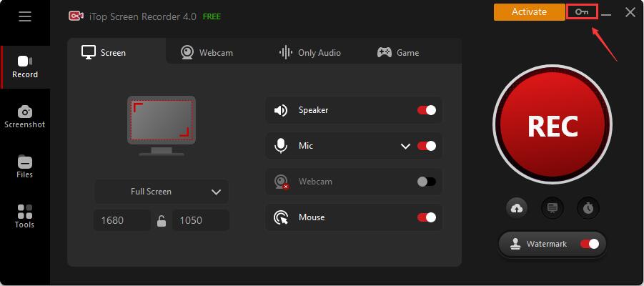
Task: Open the scheduled recording timer icon
Action: click(x=588, y=208)
